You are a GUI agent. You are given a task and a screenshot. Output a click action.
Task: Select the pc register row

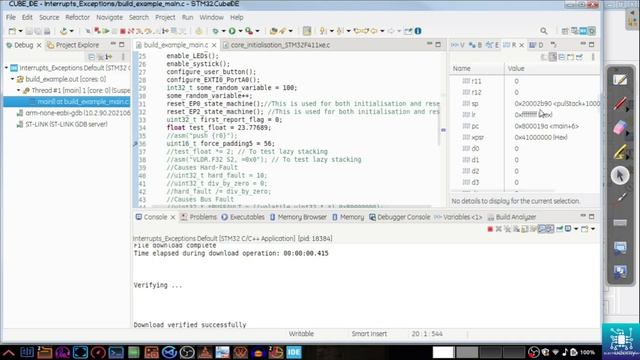(525, 126)
